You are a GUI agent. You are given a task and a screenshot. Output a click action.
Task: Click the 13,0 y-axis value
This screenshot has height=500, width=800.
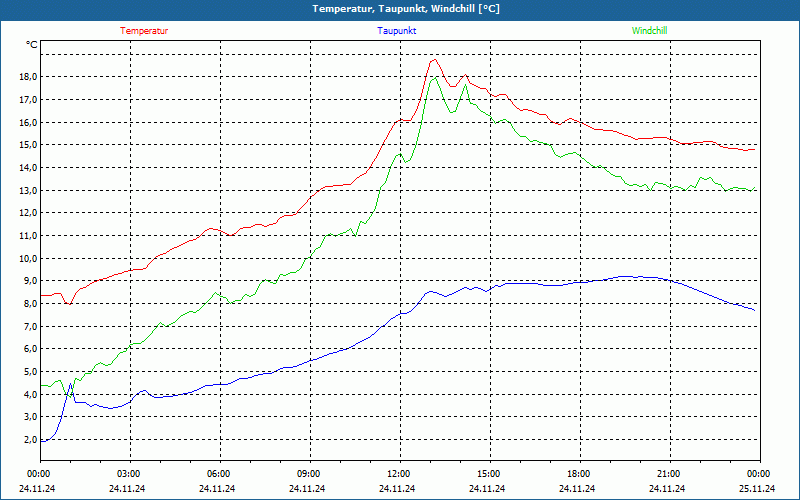point(29,190)
